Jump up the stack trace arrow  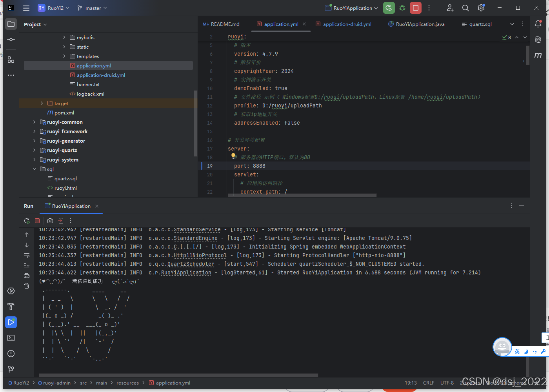click(x=27, y=235)
